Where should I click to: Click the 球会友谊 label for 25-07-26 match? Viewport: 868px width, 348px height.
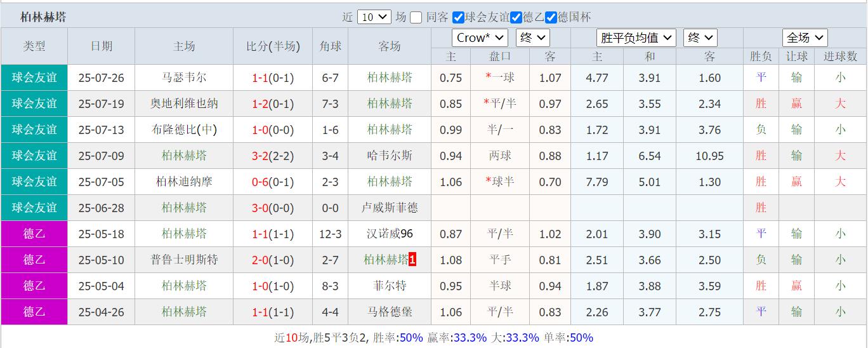pyautogui.click(x=34, y=78)
